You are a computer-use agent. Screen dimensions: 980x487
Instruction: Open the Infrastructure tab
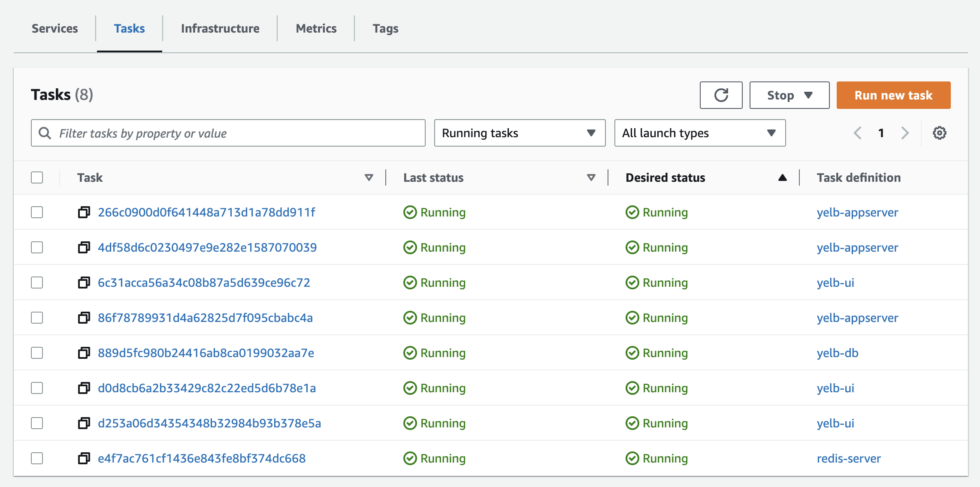[220, 28]
